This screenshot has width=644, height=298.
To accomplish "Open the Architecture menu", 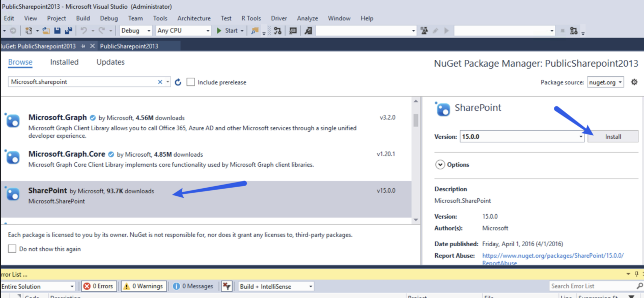I will point(194,18).
